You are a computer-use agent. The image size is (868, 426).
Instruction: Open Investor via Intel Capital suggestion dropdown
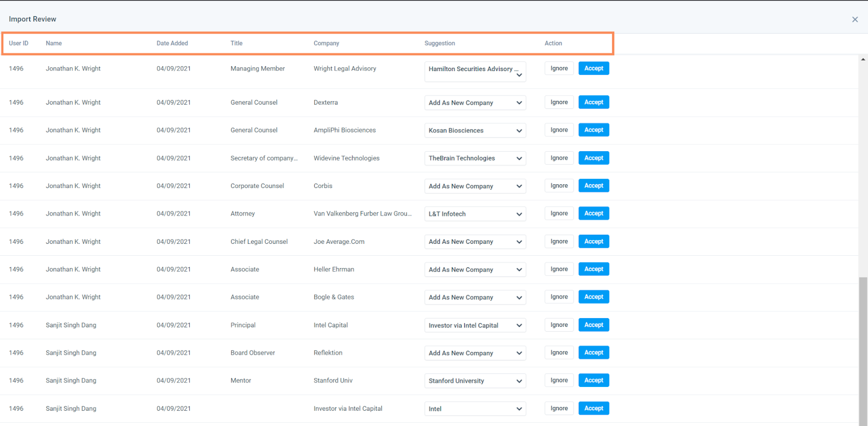pyautogui.click(x=475, y=325)
